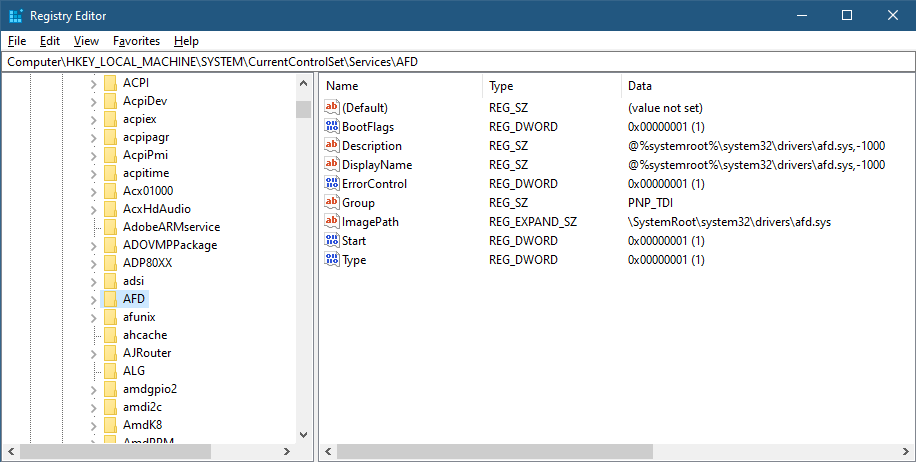The width and height of the screenshot is (916, 462).
Task: Click the registry path address bar
Action: click(x=458, y=62)
